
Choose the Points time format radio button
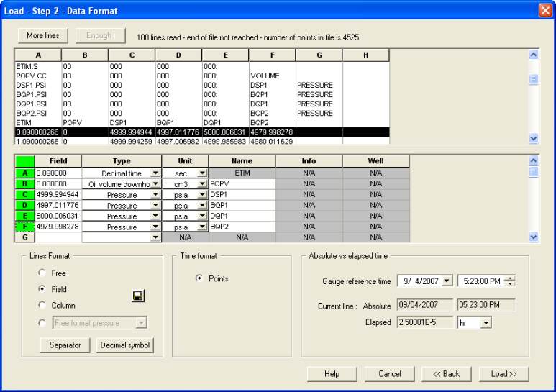click(x=199, y=278)
